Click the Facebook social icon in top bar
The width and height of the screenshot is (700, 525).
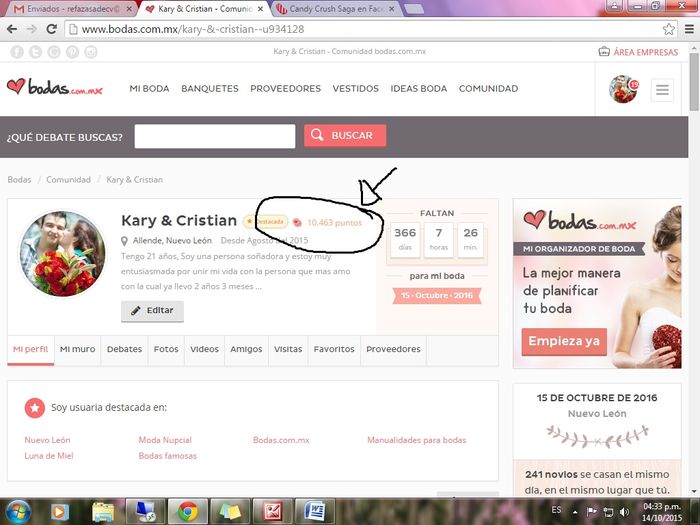coord(15,52)
